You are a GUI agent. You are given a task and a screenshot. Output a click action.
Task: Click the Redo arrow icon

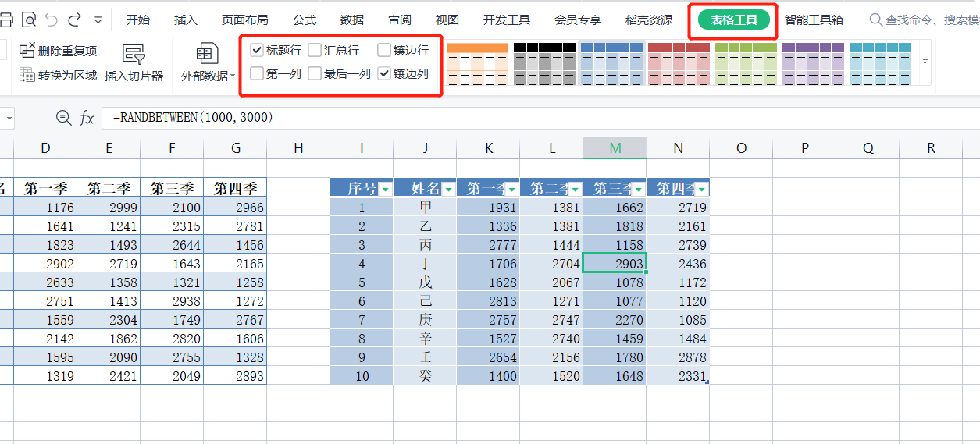click(75, 20)
